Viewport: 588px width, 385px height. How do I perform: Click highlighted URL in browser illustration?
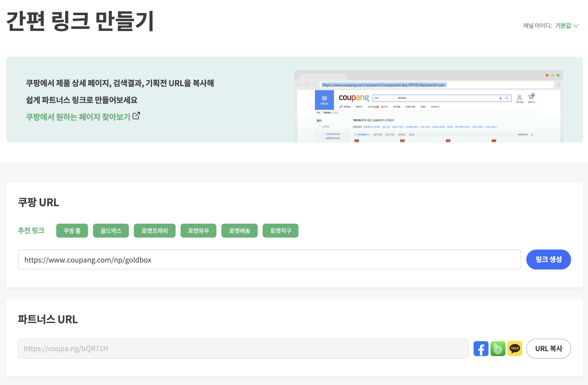pos(384,85)
